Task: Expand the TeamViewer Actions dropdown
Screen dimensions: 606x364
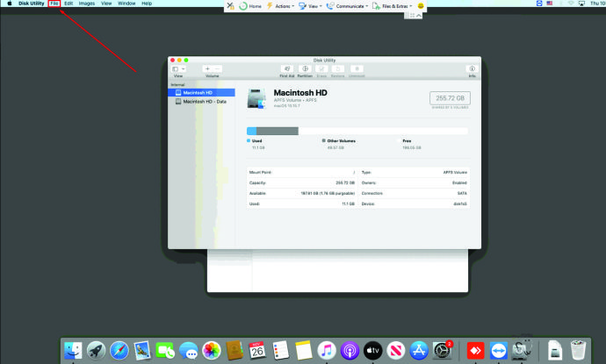Action: [x=280, y=6]
